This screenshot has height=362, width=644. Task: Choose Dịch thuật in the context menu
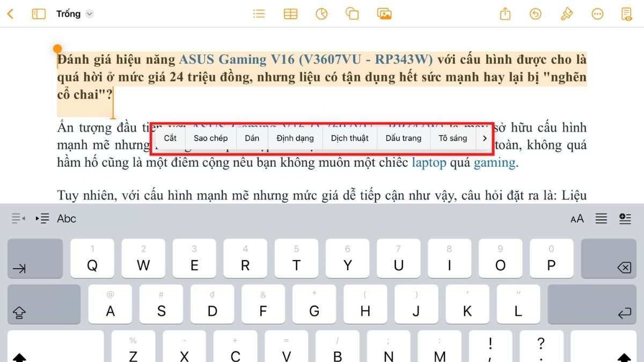tap(350, 138)
